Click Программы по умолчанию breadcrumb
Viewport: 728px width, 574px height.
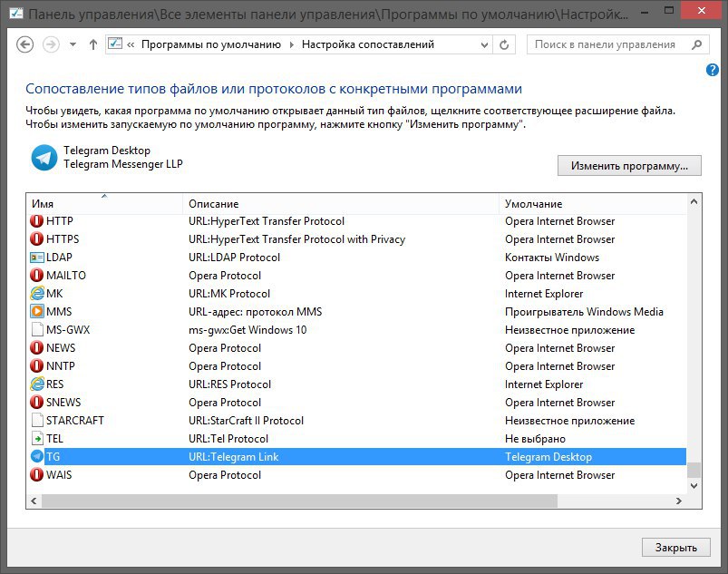click(x=211, y=44)
